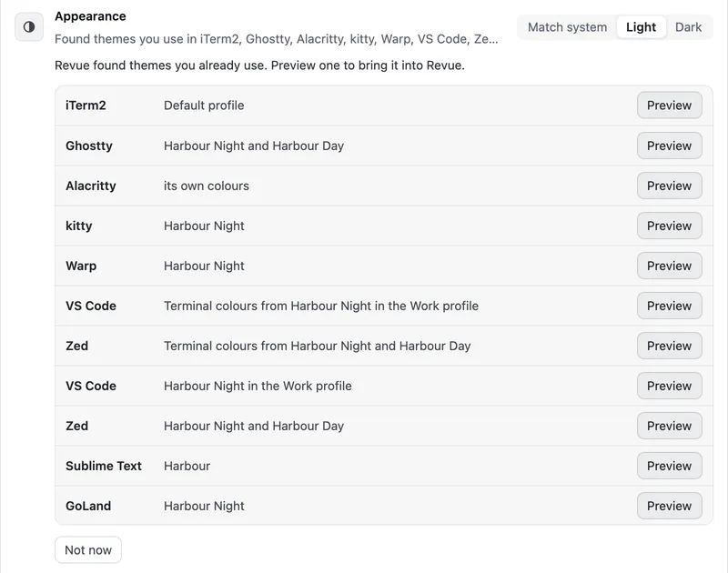Click the 'Default profile' text
Viewport: 728px width, 573px height.
[204, 106]
